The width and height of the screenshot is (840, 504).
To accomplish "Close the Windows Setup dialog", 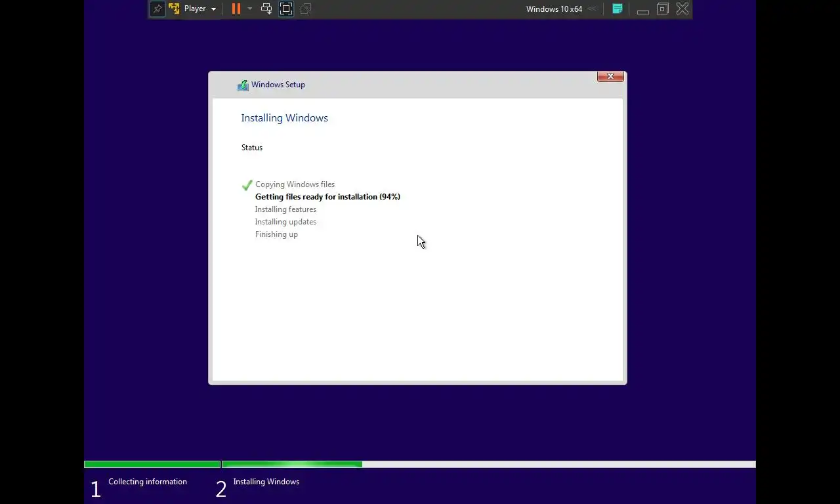I will coord(610,77).
